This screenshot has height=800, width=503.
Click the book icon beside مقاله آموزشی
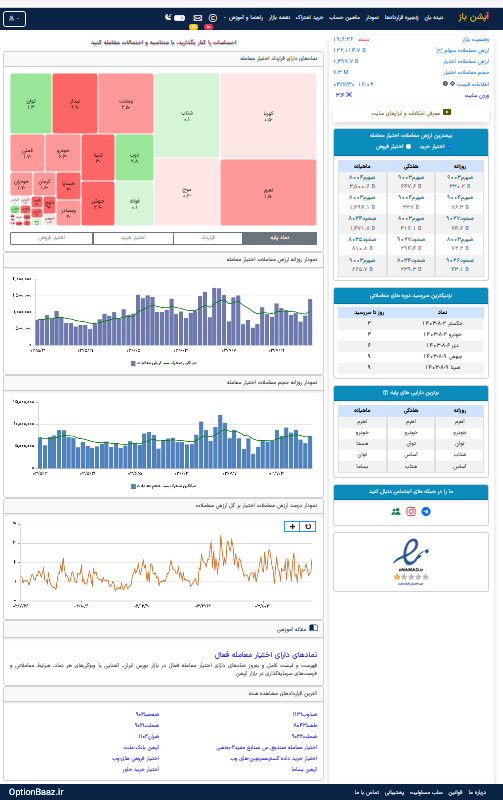(x=313, y=628)
